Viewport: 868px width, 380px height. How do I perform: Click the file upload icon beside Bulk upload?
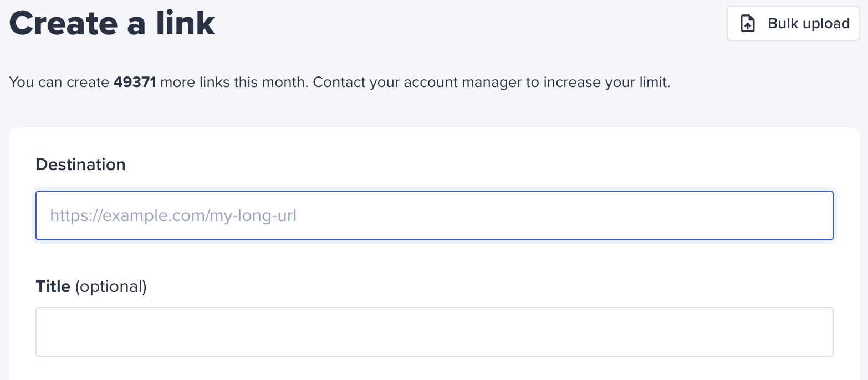pyautogui.click(x=748, y=24)
